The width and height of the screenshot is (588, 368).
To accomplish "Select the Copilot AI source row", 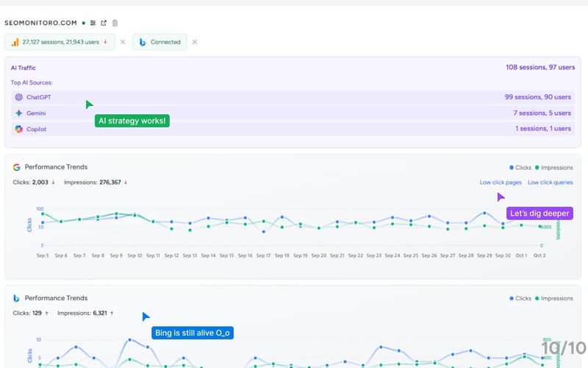I will [293, 130].
